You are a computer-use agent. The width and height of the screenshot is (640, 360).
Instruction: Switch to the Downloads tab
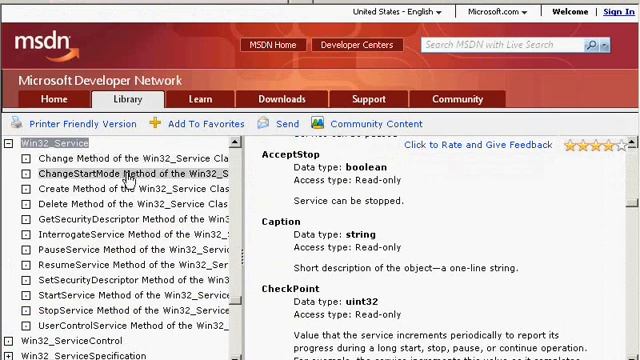pyautogui.click(x=282, y=99)
